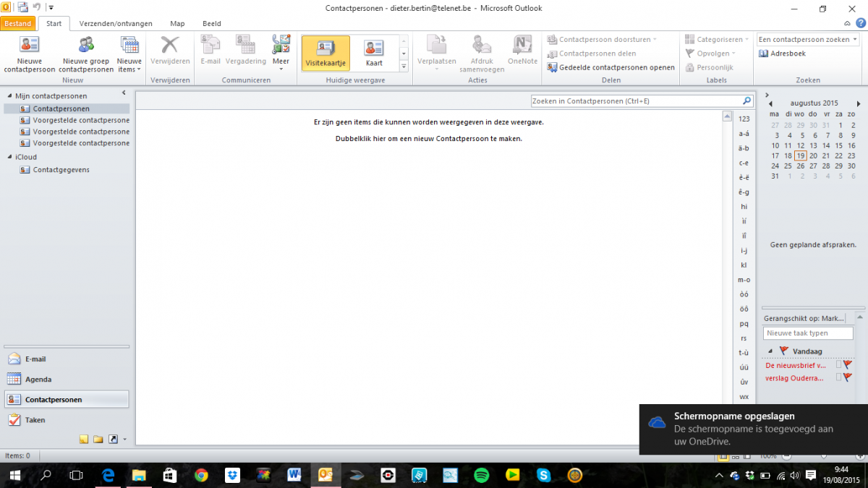Open the Categoriseren dropdown

[x=717, y=40]
